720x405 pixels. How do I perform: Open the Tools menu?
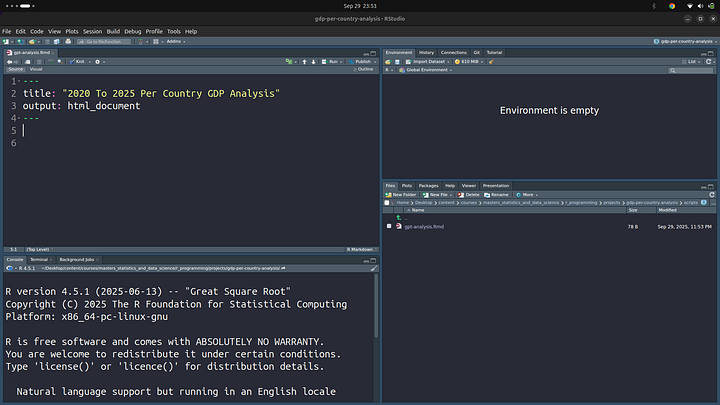pyautogui.click(x=174, y=32)
